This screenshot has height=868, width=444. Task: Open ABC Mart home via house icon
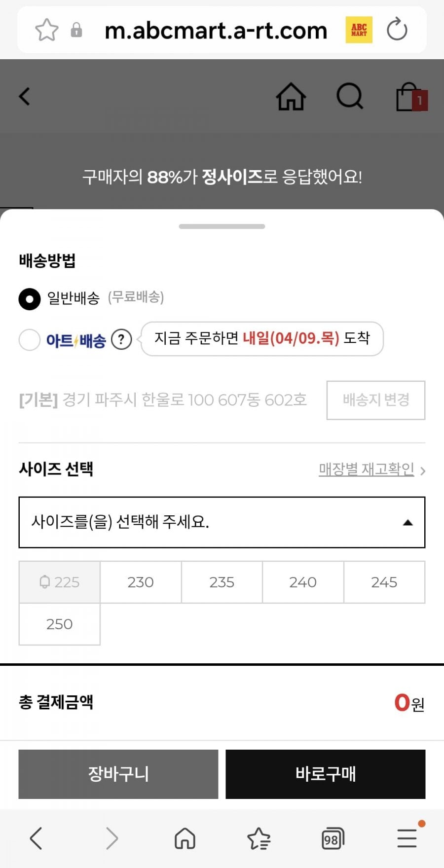click(291, 96)
